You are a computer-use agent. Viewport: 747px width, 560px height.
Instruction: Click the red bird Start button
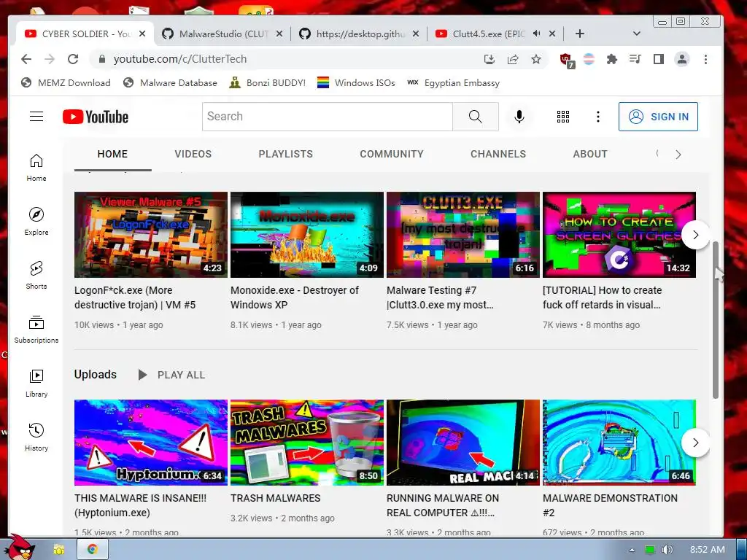[19, 548]
